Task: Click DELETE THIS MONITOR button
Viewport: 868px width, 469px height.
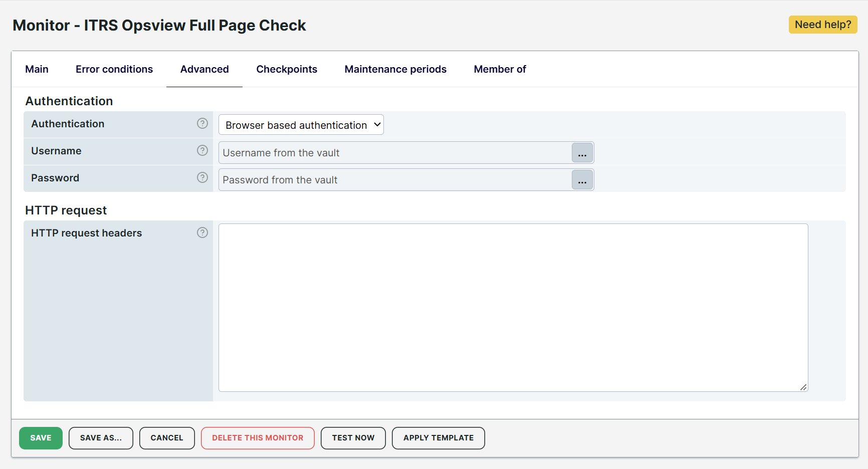Action: 258,438
